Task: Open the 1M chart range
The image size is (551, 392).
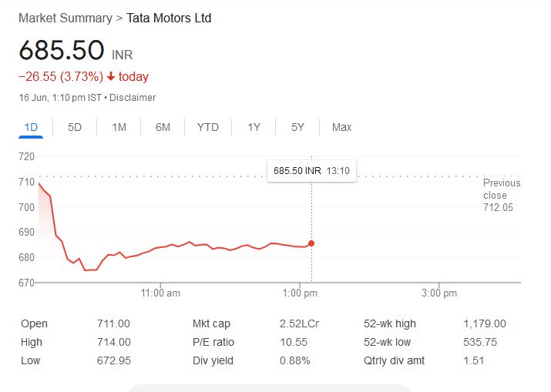Action: click(119, 127)
